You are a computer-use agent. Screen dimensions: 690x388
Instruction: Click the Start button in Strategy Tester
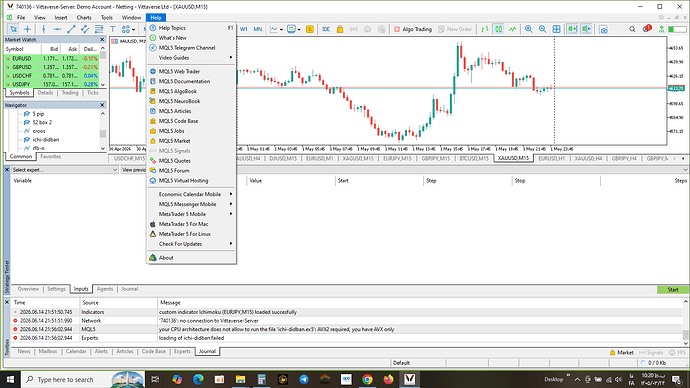(x=672, y=289)
